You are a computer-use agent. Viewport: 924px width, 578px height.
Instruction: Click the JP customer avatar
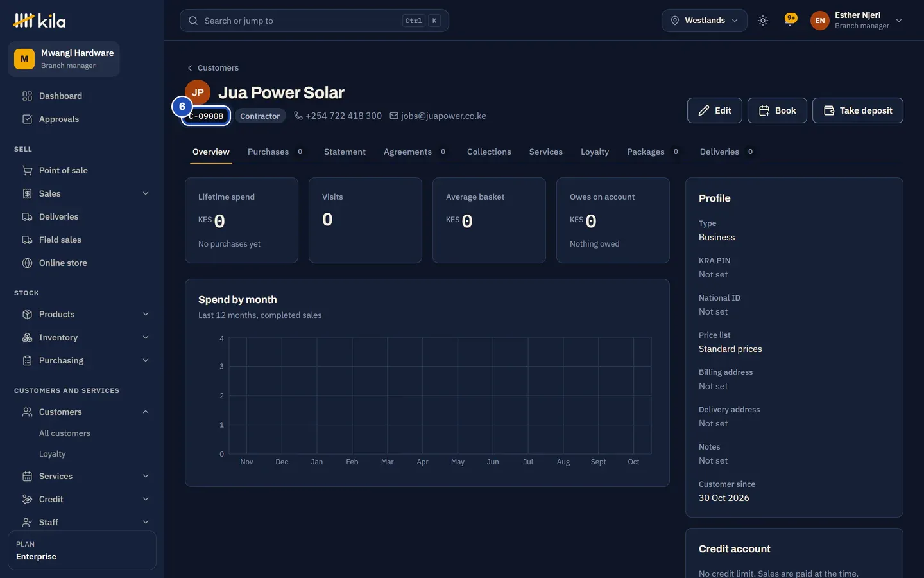point(198,92)
